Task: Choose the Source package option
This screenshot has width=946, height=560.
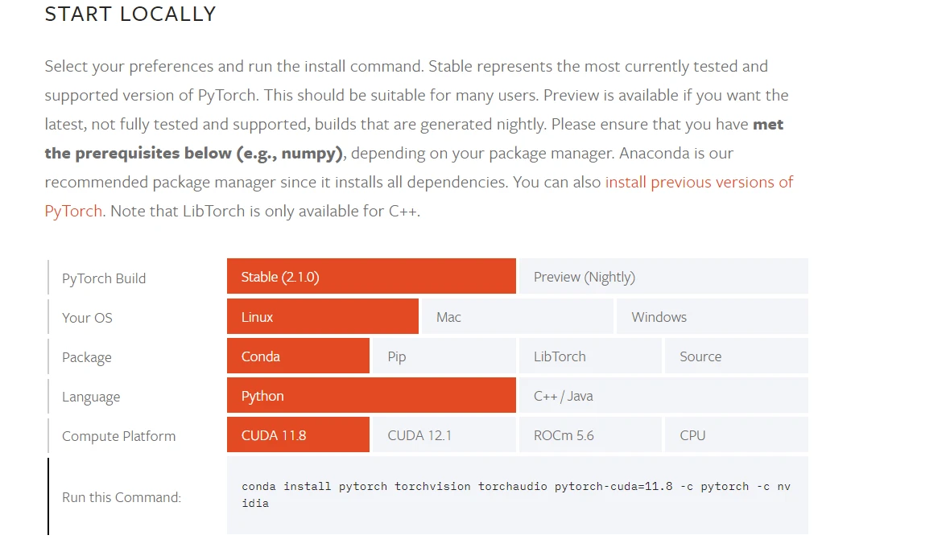Action: (x=735, y=356)
